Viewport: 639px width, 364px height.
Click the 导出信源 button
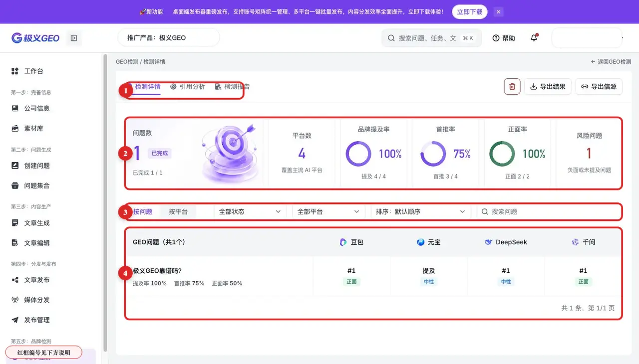[x=599, y=86]
